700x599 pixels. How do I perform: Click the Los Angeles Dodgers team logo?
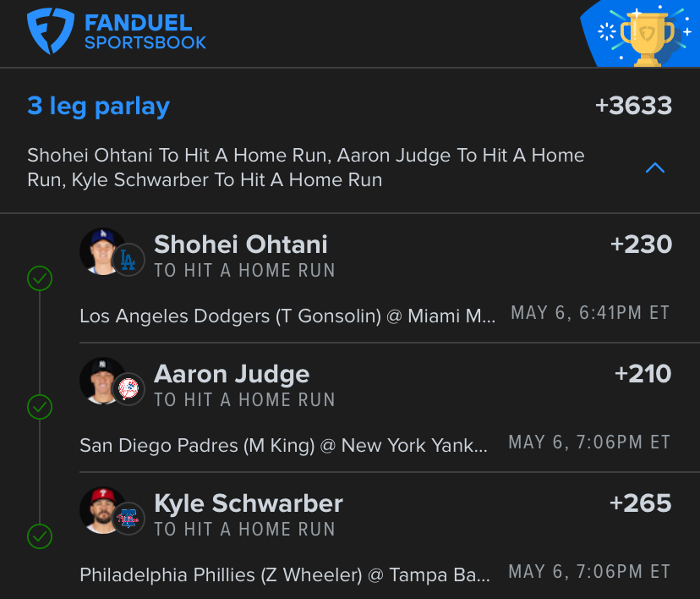pyautogui.click(x=129, y=260)
